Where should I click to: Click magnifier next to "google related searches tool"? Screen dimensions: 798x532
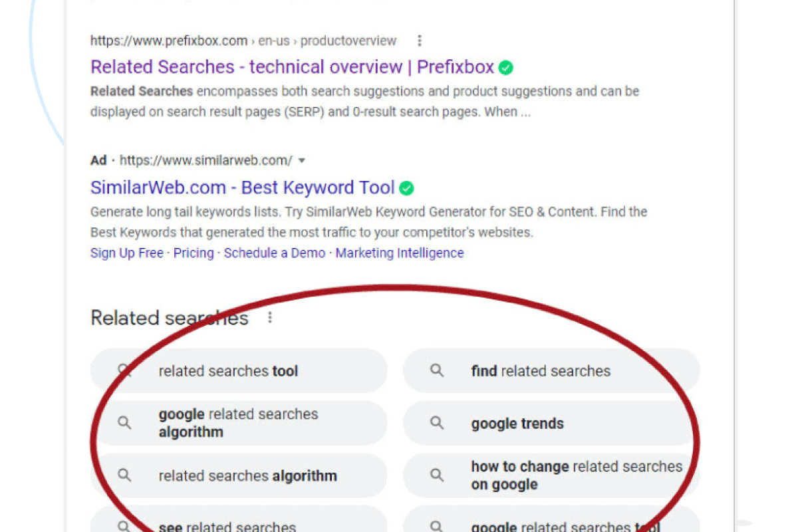click(x=437, y=527)
